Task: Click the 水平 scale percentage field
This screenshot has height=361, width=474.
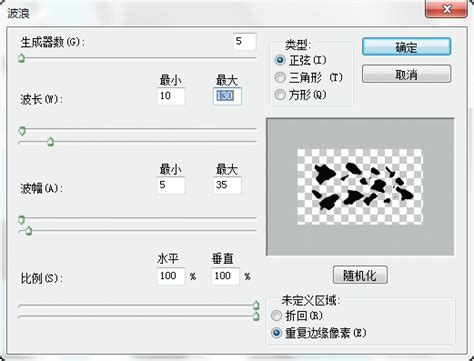Action: pyautogui.click(x=171, y=276)
